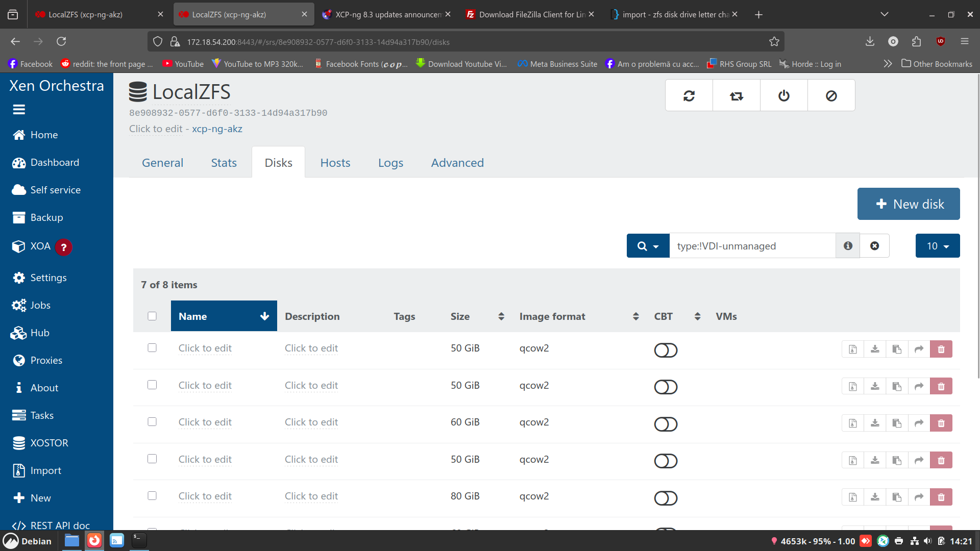The height and width of the screenshot is (551, 980).
Task: Sort table by Size column arrows
Action: coord(501,316)
